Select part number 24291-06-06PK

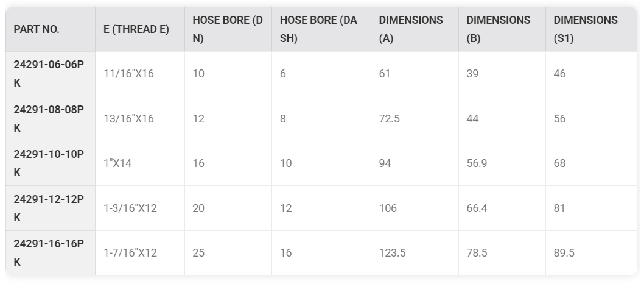(x=49, y=74)
